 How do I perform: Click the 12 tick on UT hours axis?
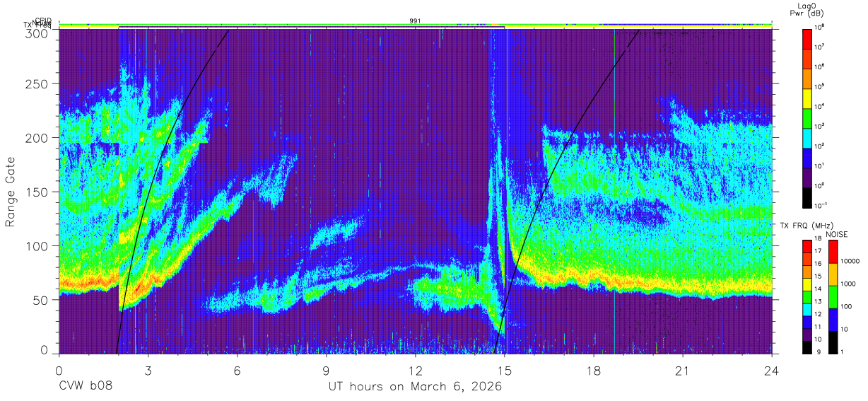pos(415,370)
